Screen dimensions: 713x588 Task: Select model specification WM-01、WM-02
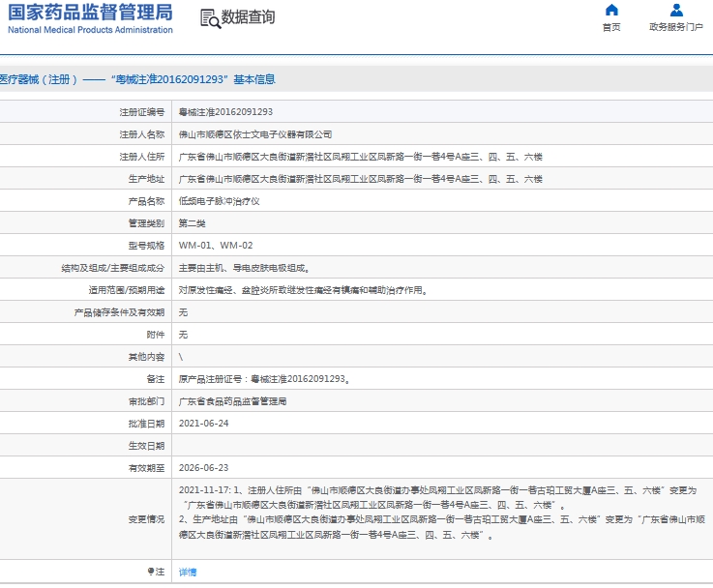[x=216, y=246]
